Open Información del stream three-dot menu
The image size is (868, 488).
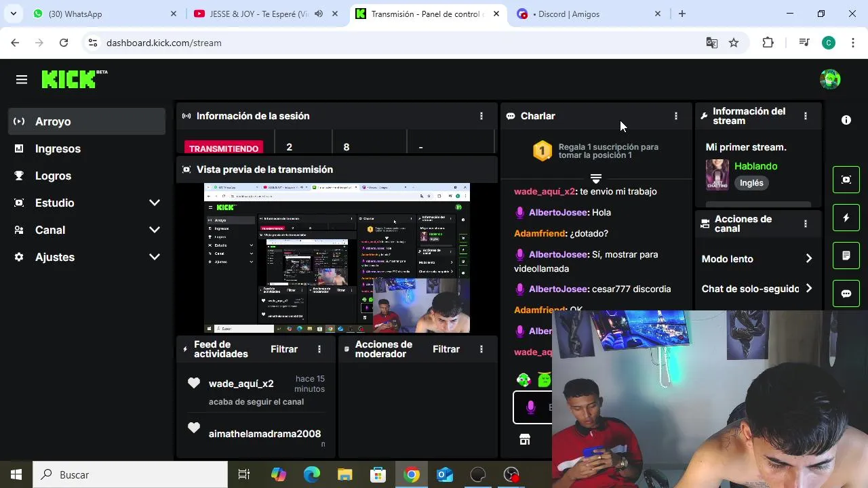[805, 116]
